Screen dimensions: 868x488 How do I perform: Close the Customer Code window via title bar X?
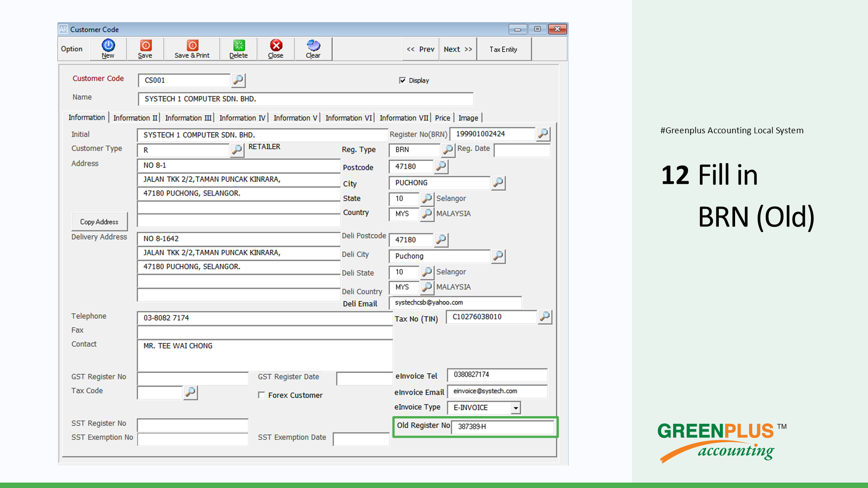(x=557, y=29)
